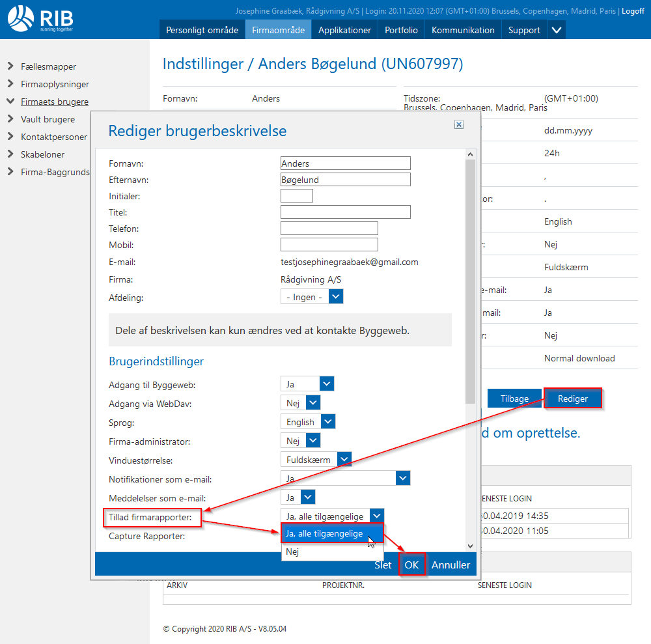Switch to the Personligt område tab

(x=202, y=30)
